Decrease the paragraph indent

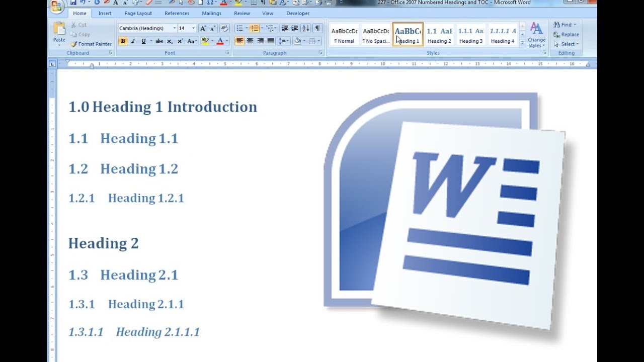tap(285, 29)
